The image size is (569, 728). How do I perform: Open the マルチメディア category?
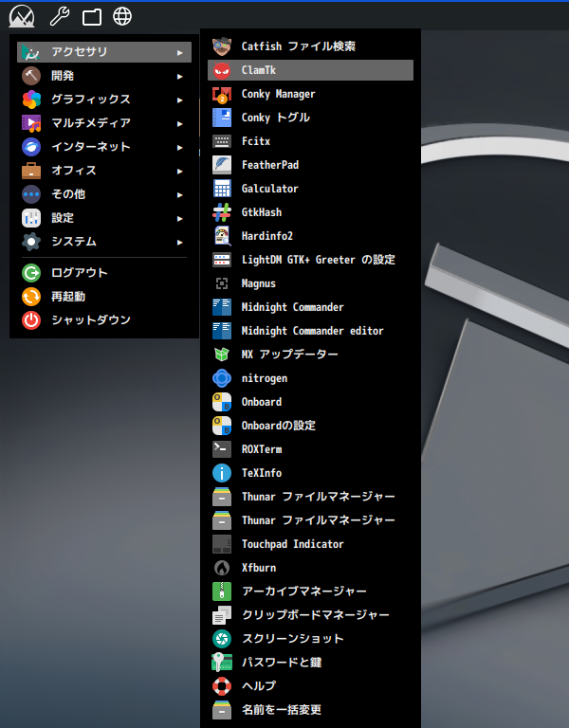tap(104, 123)
